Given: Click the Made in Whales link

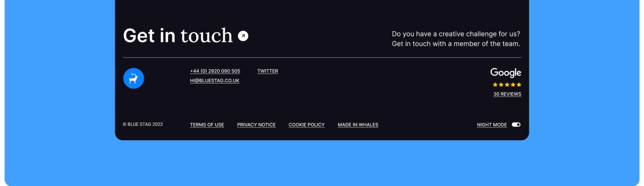Looking at the screenshot, I should point(358,125).
